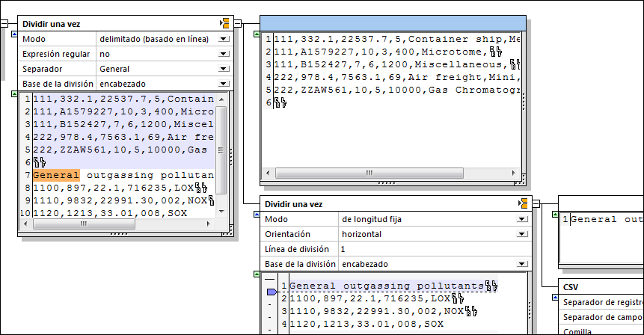Click the blue triangle beside the de longitud fija Modo row
644x335 pixels.
click(x=256, y=214)
